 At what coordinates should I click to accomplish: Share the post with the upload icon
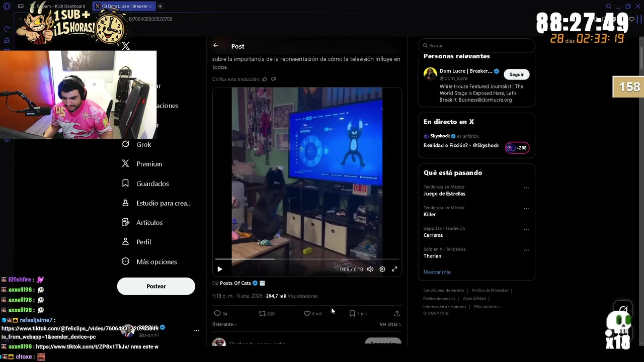397,313
